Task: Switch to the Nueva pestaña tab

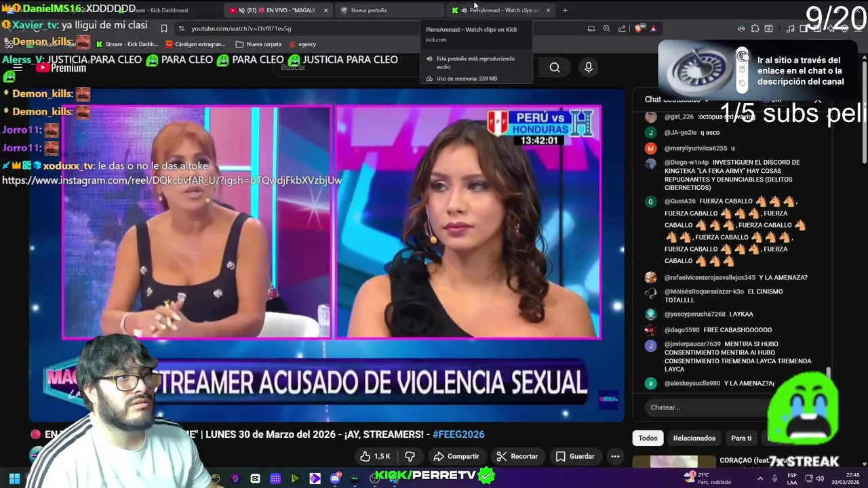Action: pyautogui.click(x=390, y=10)
